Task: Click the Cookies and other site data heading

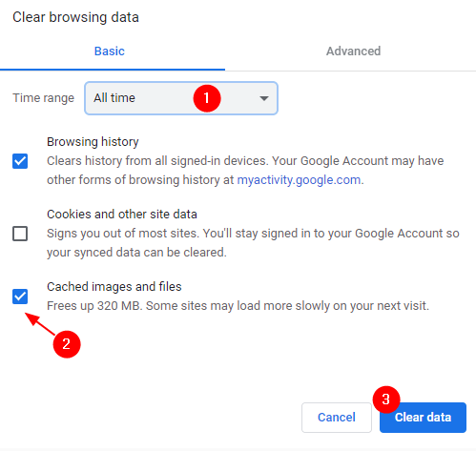Action: (x=122, y=215)
